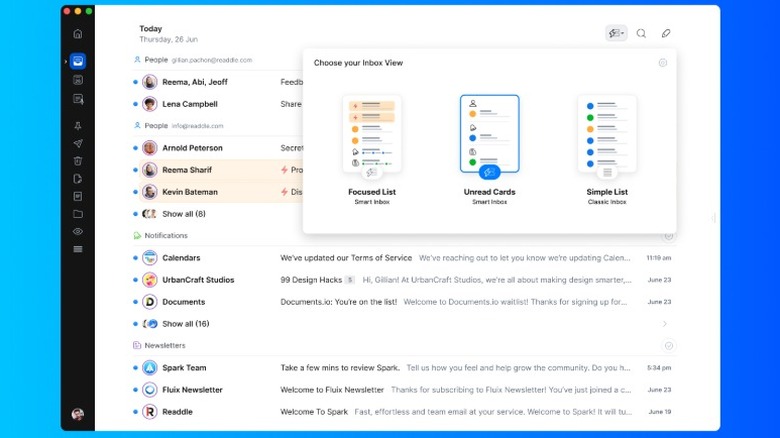Click the Today header

pos(151,29)
